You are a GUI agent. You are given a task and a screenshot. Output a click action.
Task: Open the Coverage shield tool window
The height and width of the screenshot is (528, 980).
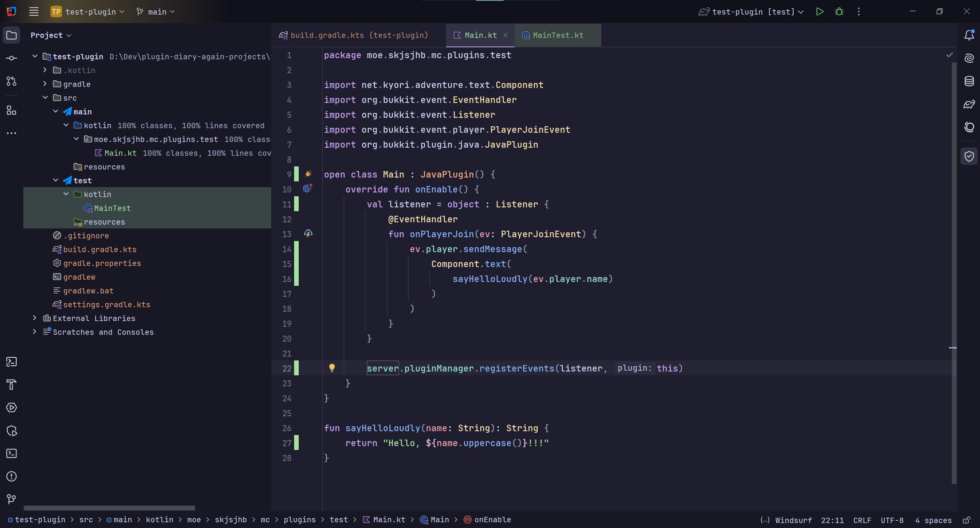969,156
